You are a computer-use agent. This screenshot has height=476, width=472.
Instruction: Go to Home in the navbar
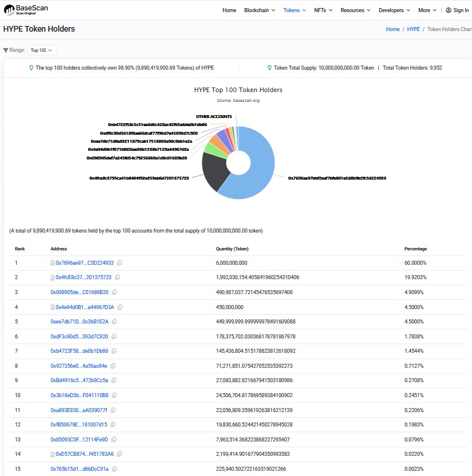tap(229, 10)
